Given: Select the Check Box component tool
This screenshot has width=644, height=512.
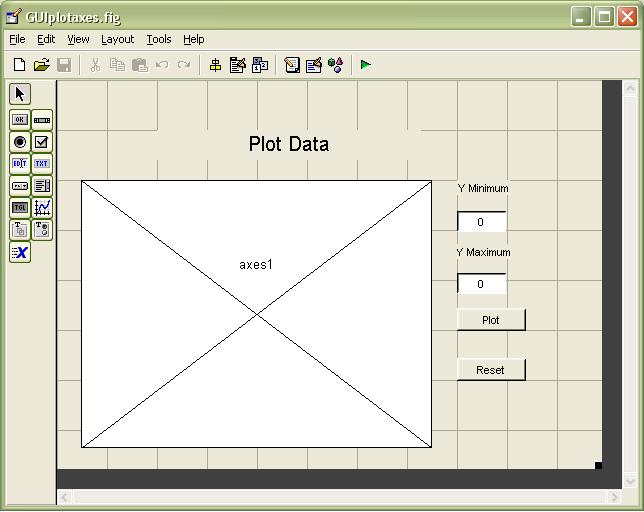Looking at the screenshot, I should click(x=42, y=142).
